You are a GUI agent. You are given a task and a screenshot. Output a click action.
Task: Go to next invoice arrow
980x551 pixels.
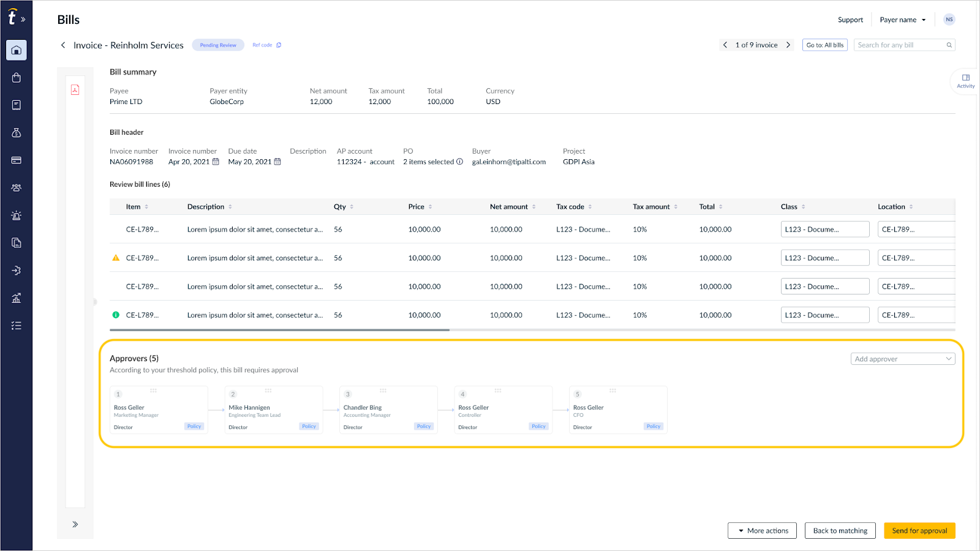[x=788, y=45]
